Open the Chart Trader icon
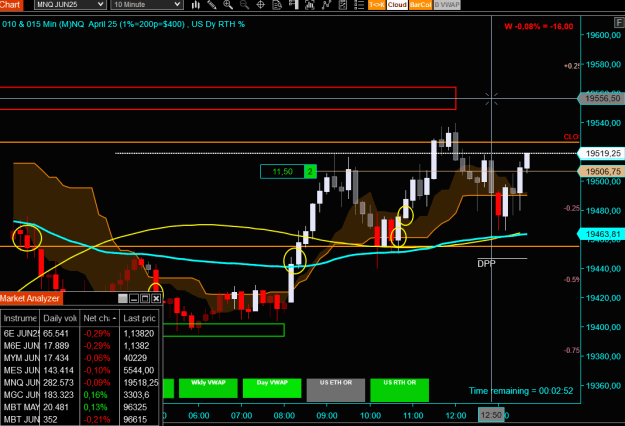Viewport: 625px width, 426px height. click(293, 4)
